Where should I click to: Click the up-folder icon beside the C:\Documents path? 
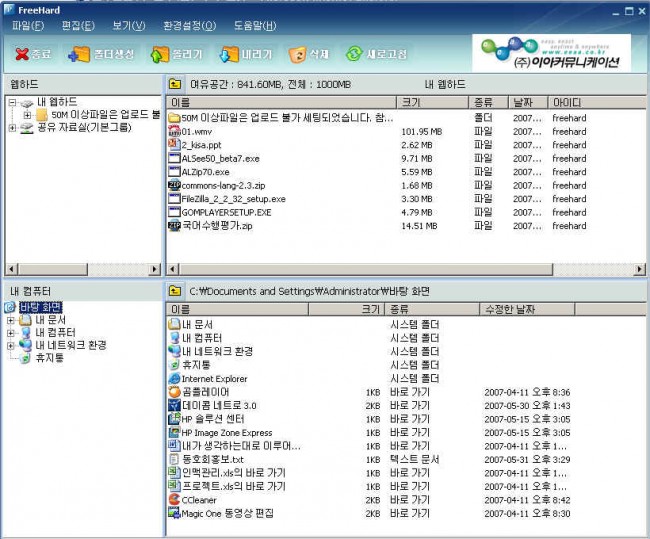(176, 291)
